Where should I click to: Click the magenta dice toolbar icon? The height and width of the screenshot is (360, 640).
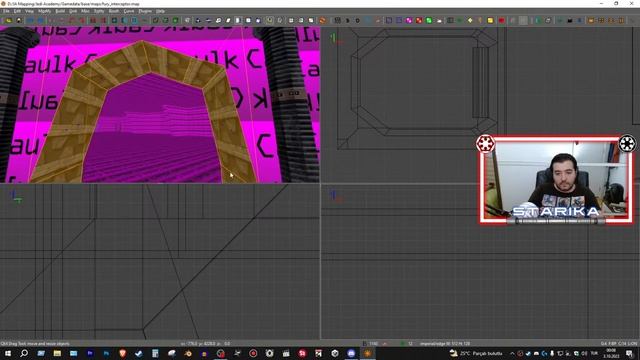coord(409,20)
